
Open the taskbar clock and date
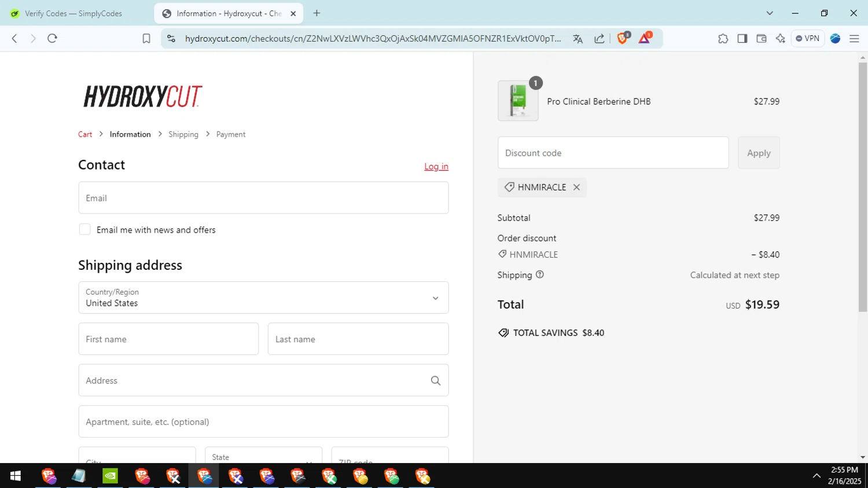coord(844,476)
